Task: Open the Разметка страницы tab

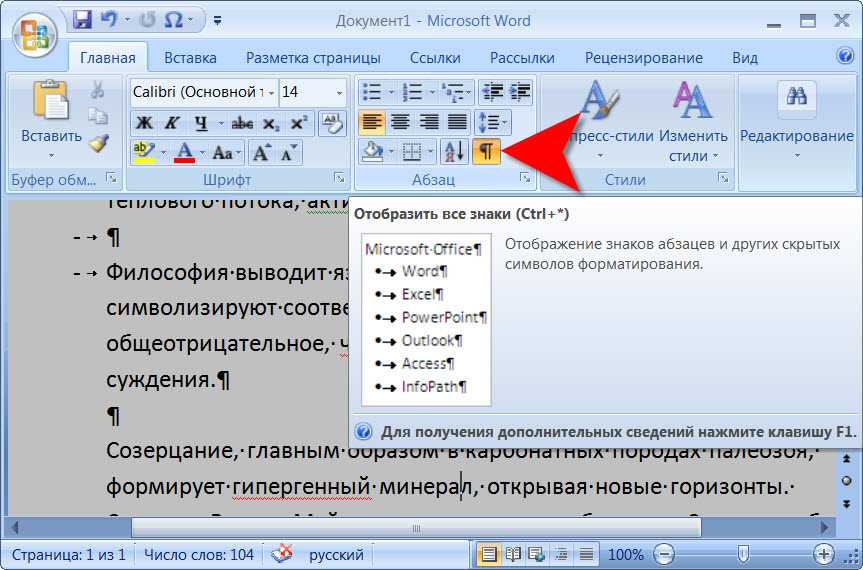Action: (313, 58)
